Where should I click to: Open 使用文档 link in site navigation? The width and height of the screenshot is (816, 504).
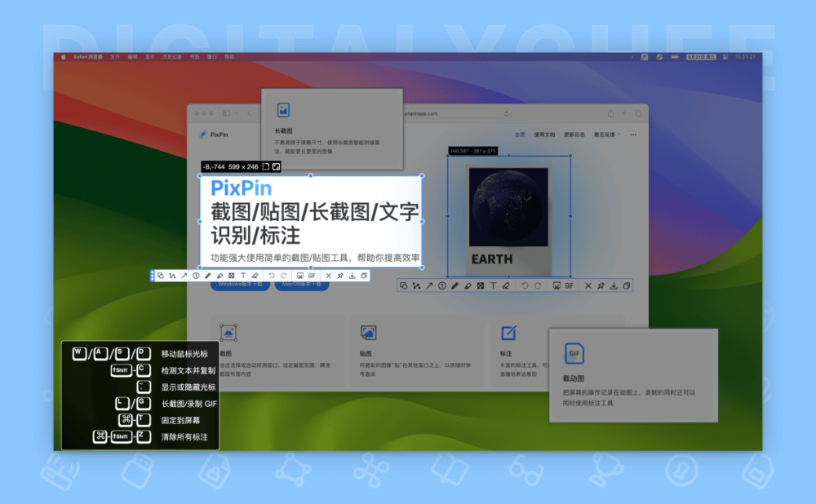pos(544,135)
